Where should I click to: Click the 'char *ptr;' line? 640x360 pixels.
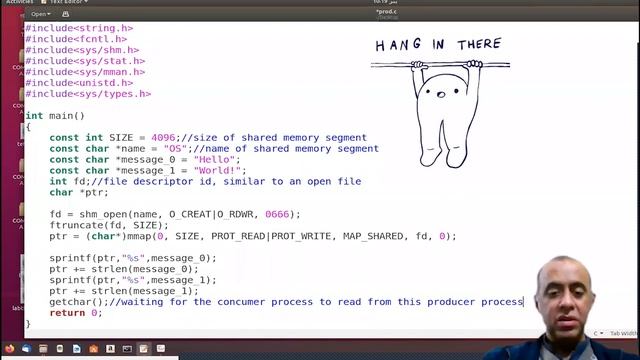click(79, 193)
